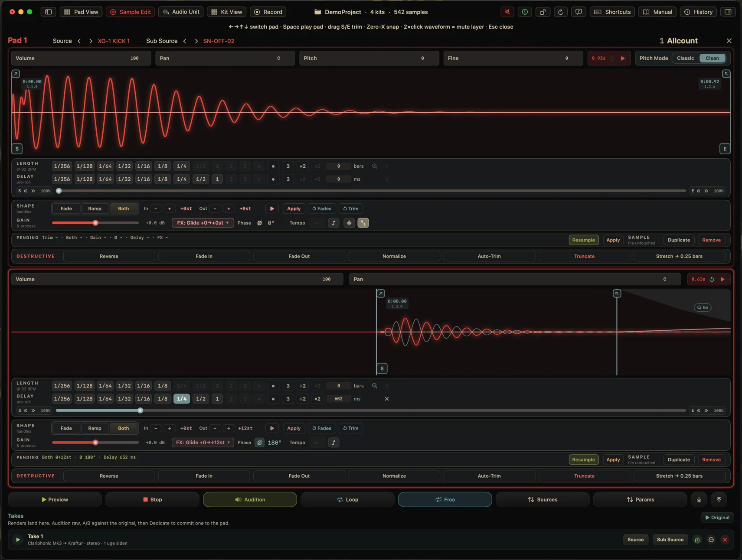
Task: Open the Shortcuts reference
Action: [x=612, y=12]
